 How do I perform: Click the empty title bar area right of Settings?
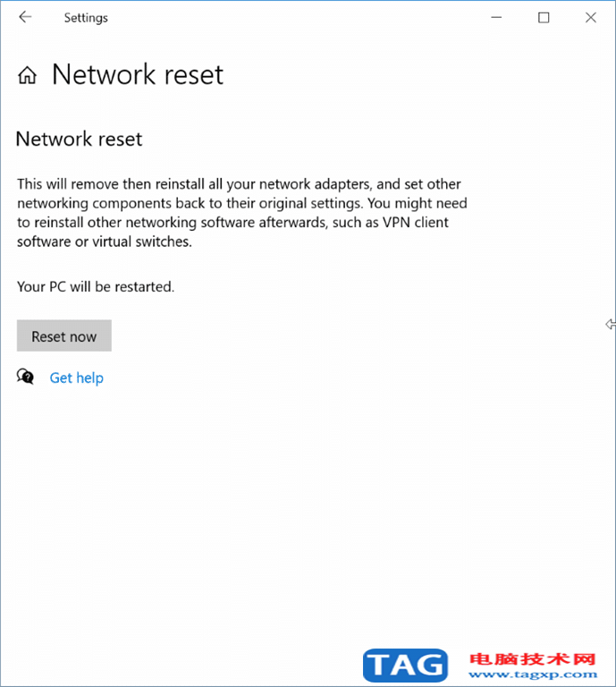click(295, 18)
